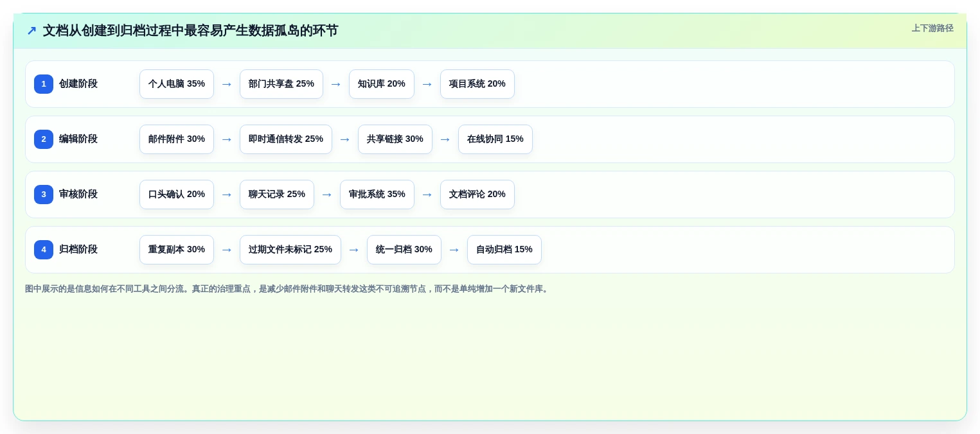This screenshot has height=434, width=980.
Task: Click the 部门共享盘 25% node
Action: 281,84
